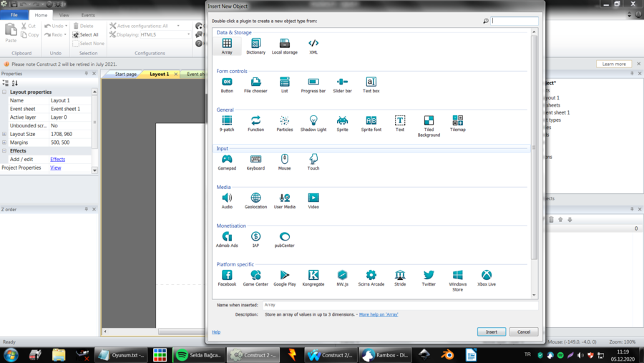644x363 pixels.
Task: Collapse the Layout properties section
Action: click(4, 92)
